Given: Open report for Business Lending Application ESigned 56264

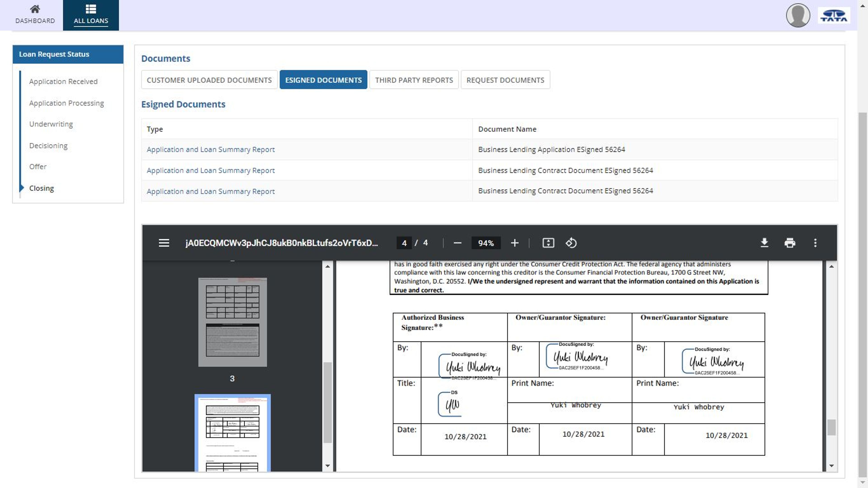Looking at the screenshot, I should (x=211, y=149).
